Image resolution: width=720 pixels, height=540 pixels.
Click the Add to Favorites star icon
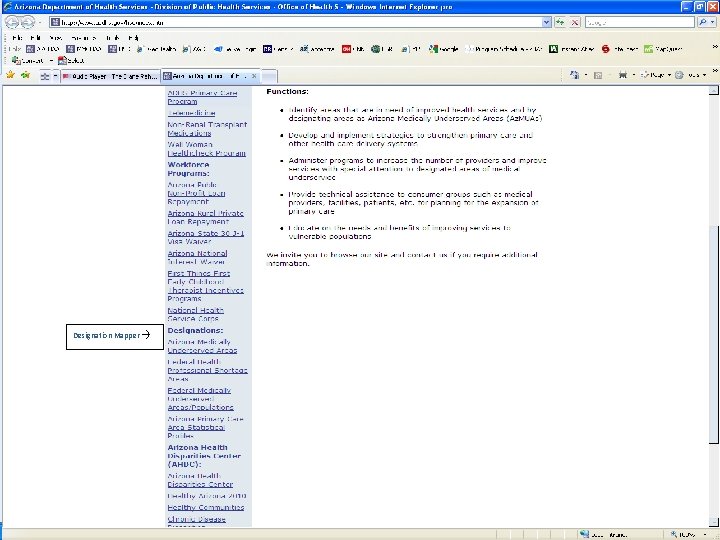[25, 75]
